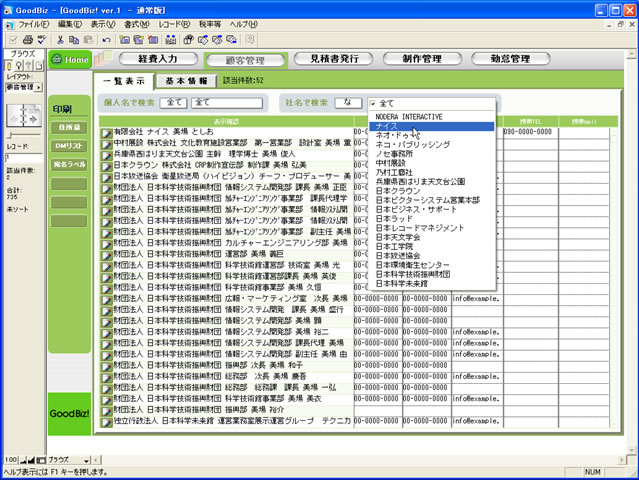Click the 個人名で検索 text input field
The height and width of the screenshot is (480, 639).
click(x=228, y=103)
